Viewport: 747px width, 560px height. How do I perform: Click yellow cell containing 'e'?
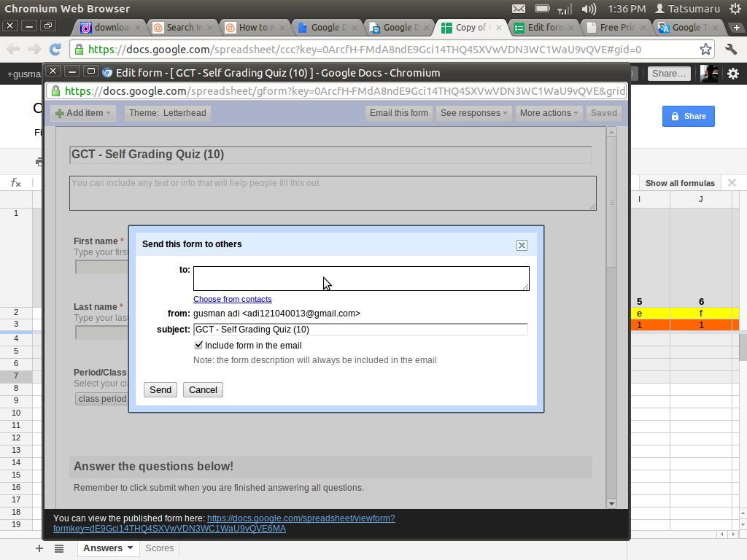coord(650,314)
